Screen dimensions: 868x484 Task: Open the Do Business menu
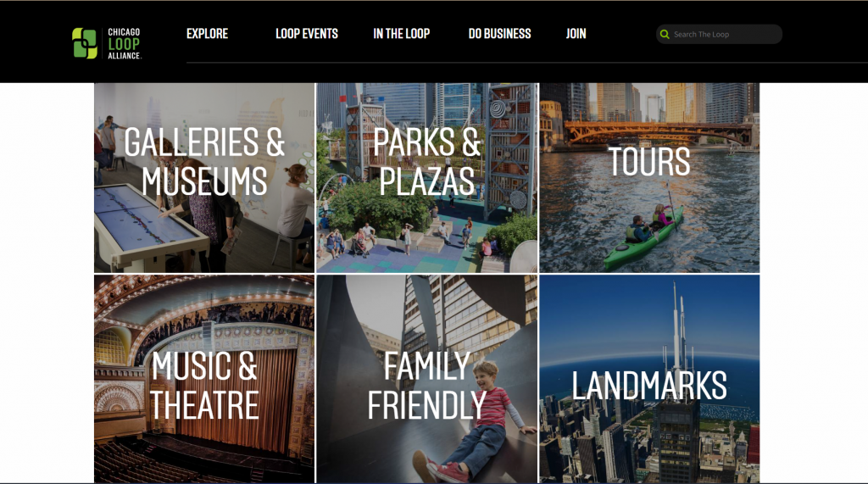pos(499,34)
